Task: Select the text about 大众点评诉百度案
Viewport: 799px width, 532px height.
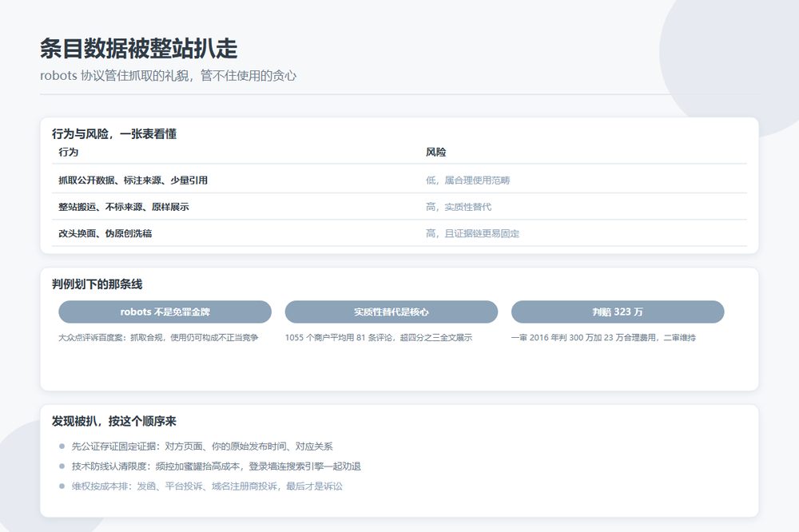Action: 158,337
